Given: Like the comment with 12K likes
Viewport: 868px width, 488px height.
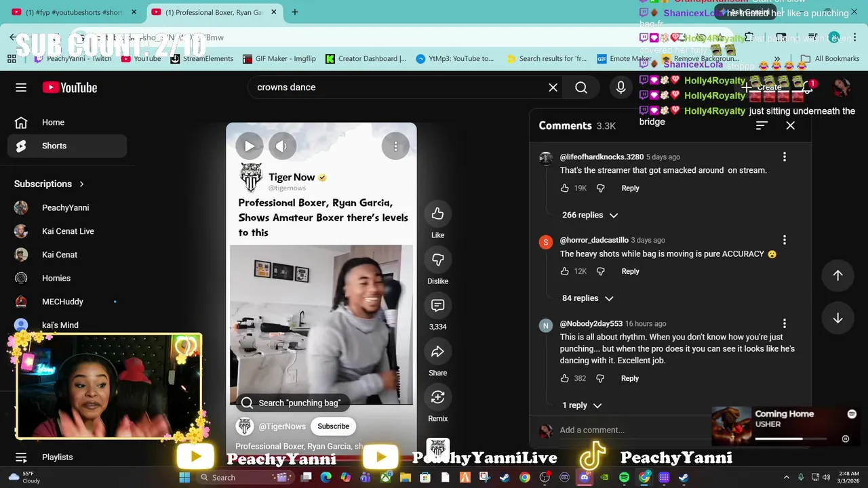Looking at the screenshot, I should [x=565, y=271].
